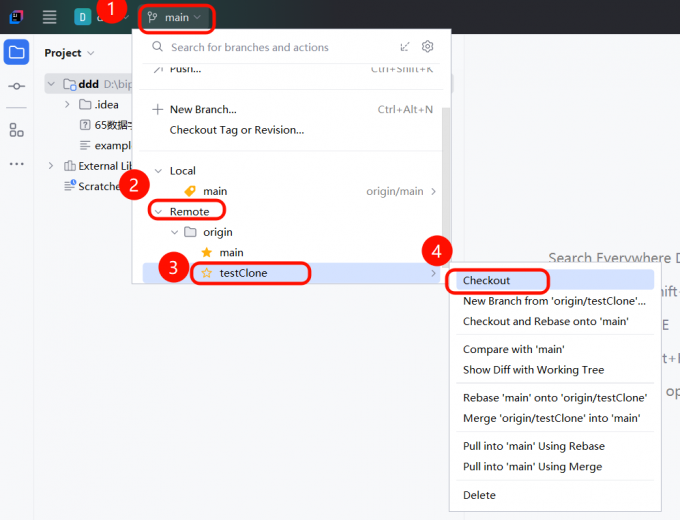Screen dimensions: 680x520
Task: Choose Merge 'origin/testClone' into 'main'
Action: 551,418
